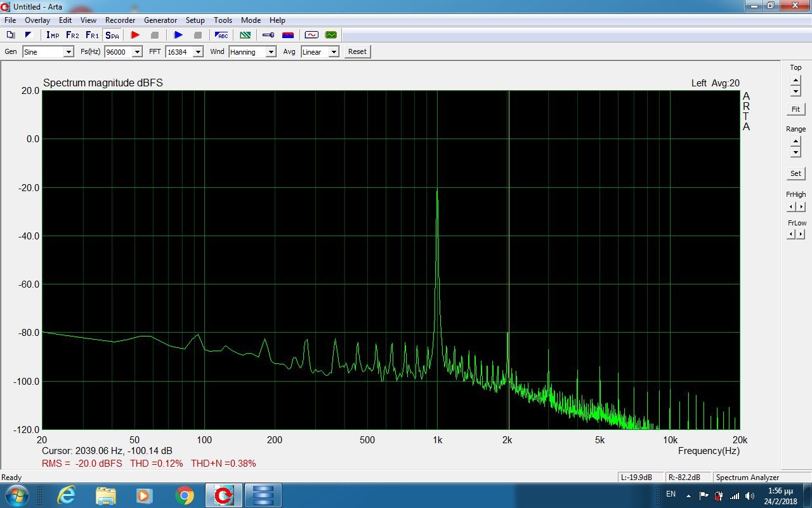Click the Reset averaging button

point(357,51)
